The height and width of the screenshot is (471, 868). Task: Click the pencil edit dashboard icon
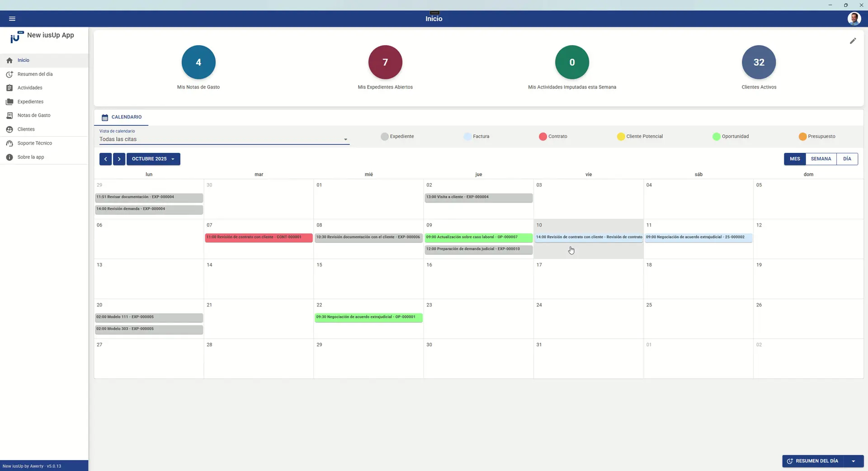pyautogui.click(x=853, y=41)
